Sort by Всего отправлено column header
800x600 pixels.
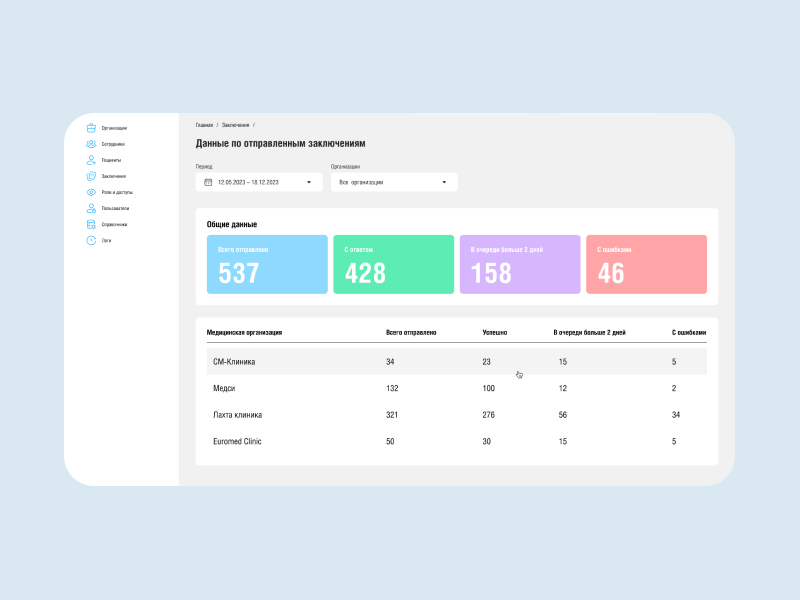click(411, 333)
